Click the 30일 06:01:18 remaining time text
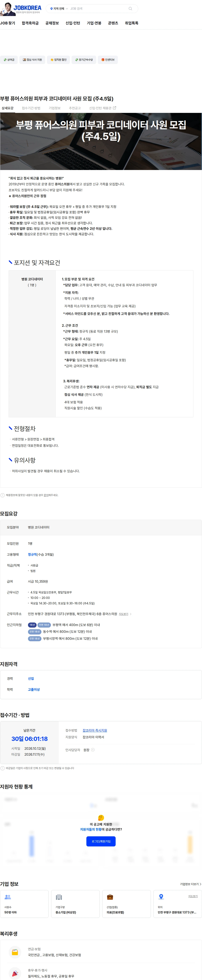Screen dimensions: 202x980 [30, 739]
